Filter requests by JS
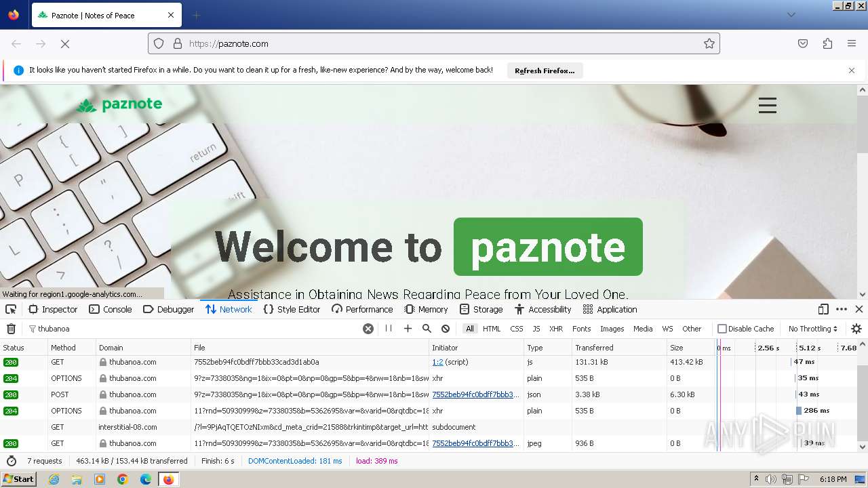The width and height of the screenshot is (868, 488). (x=536, y=329)
